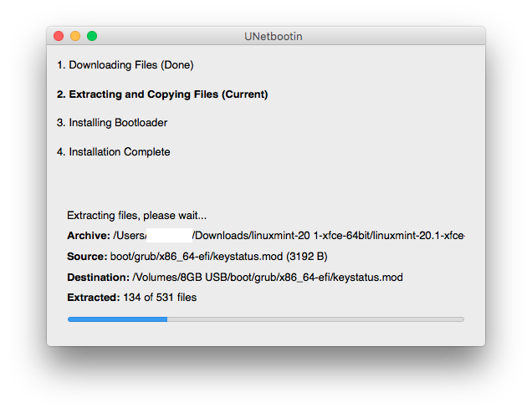Click the bold Extracted label
The width and height of the screenshot is (532, 413).
(93, 298)
